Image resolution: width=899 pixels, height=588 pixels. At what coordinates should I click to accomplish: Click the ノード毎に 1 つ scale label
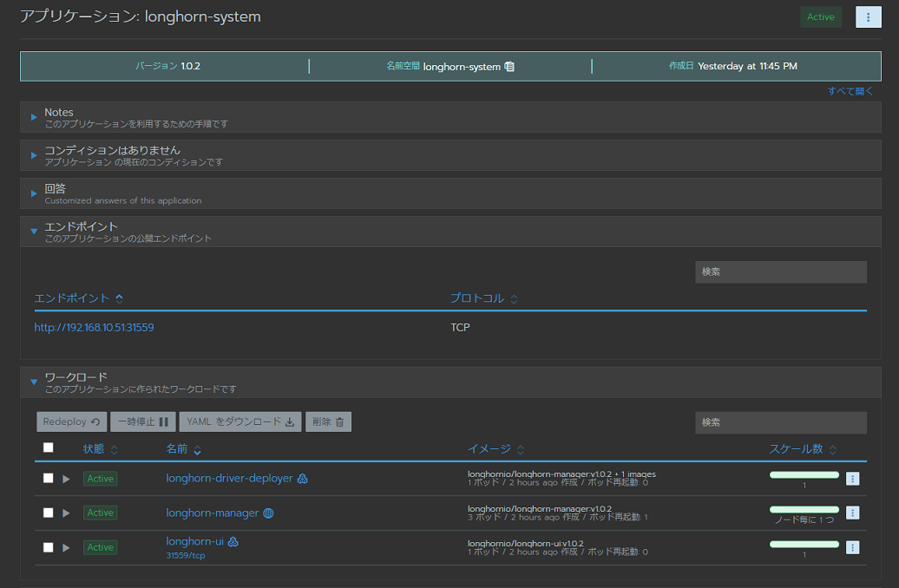click(x=804, y=519)
